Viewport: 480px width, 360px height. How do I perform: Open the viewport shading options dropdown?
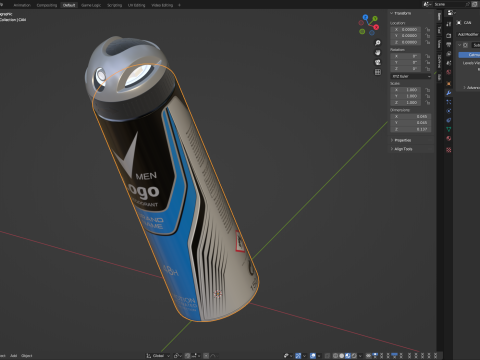pyautogui.click(x=360, y=356)
